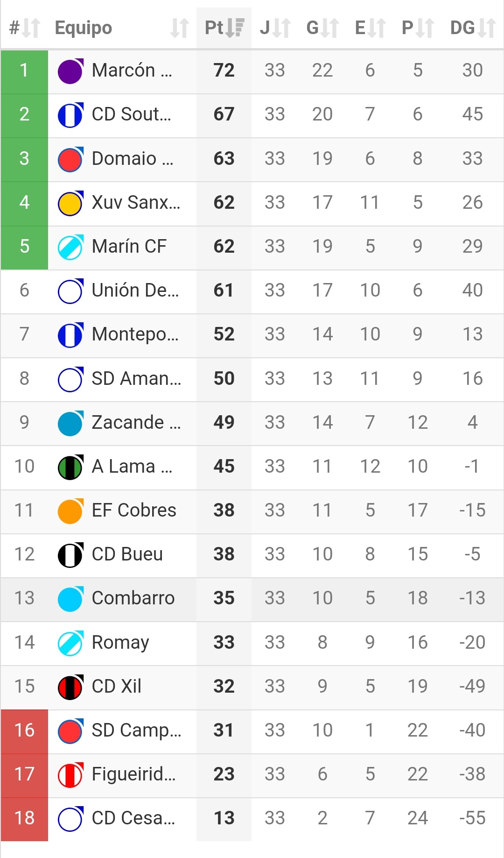Click the orange EF Cobres crest

(x=70, y=511)
